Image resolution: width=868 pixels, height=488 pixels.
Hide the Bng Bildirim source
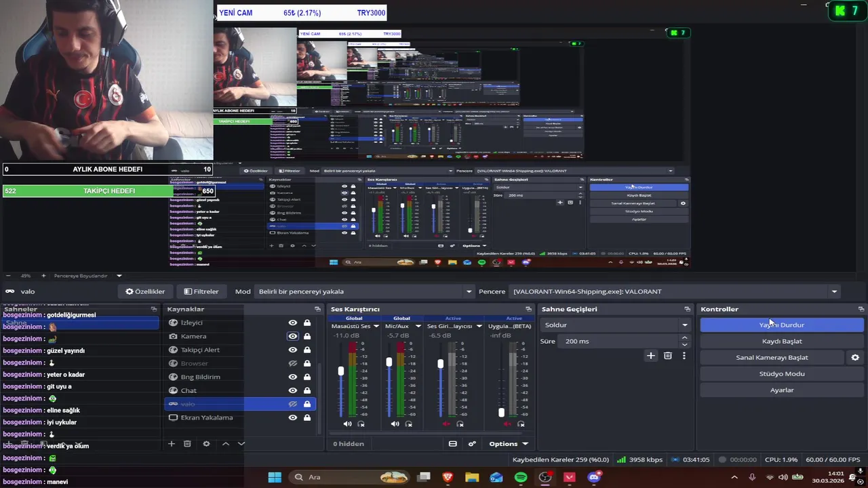292,377
